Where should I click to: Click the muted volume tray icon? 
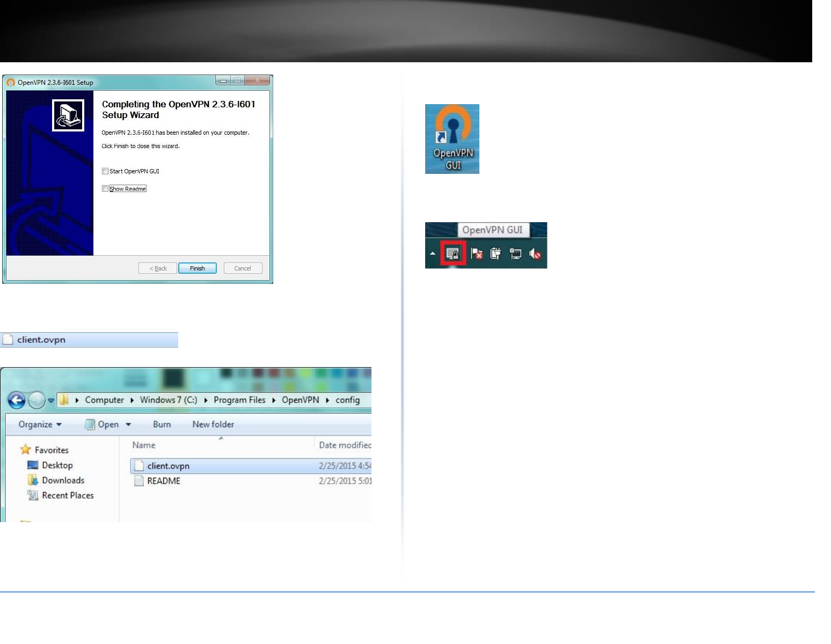[535, 253]
